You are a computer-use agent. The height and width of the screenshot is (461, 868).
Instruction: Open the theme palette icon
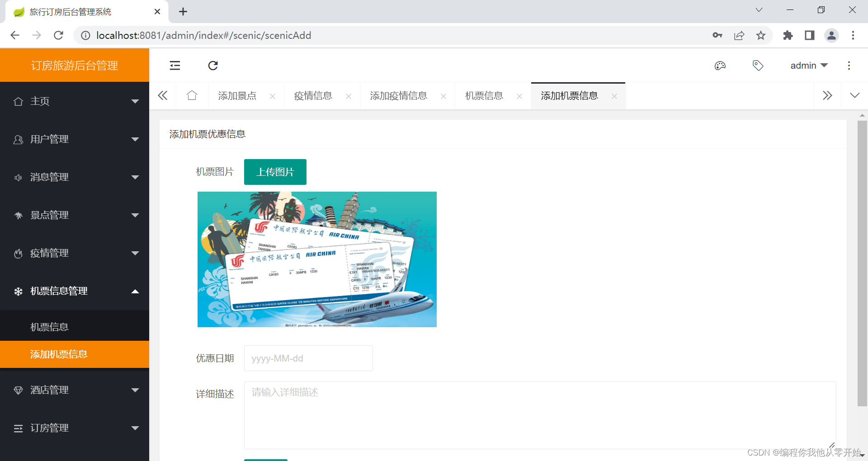tap(720, 66)
